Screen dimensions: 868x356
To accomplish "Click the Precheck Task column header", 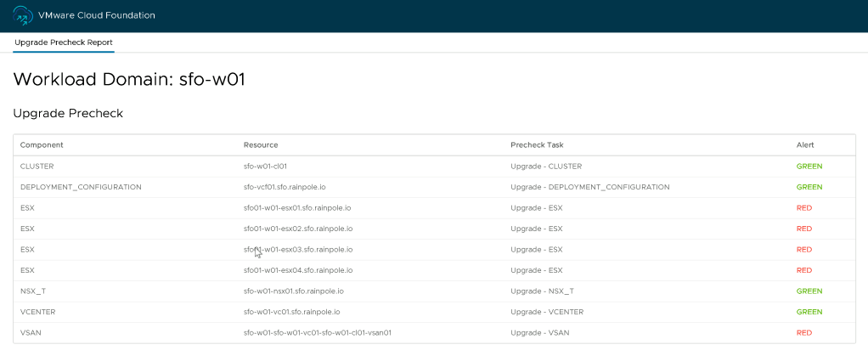I will pyautogui.click(x=537, y=145).
